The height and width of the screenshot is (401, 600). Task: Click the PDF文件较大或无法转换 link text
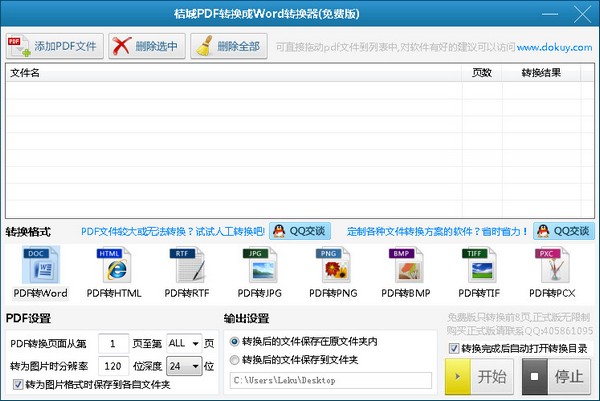point(173,231)
